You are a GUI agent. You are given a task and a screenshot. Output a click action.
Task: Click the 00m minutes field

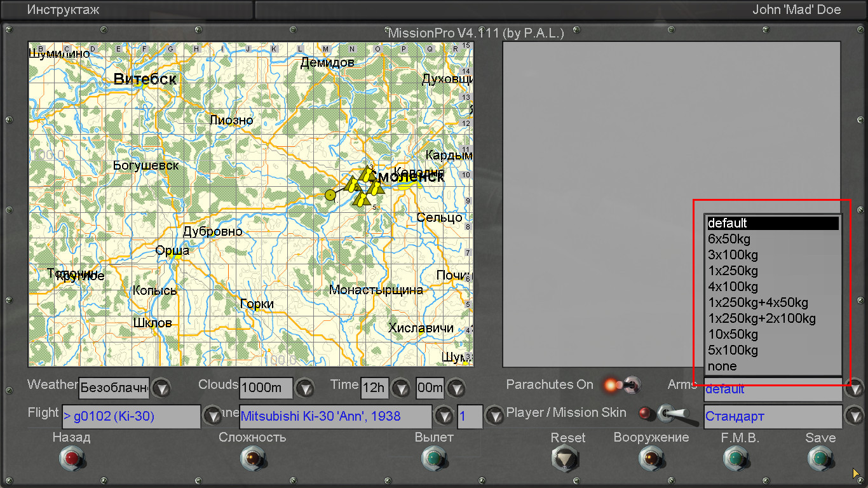pyautogui.click(x=430, y=388)
